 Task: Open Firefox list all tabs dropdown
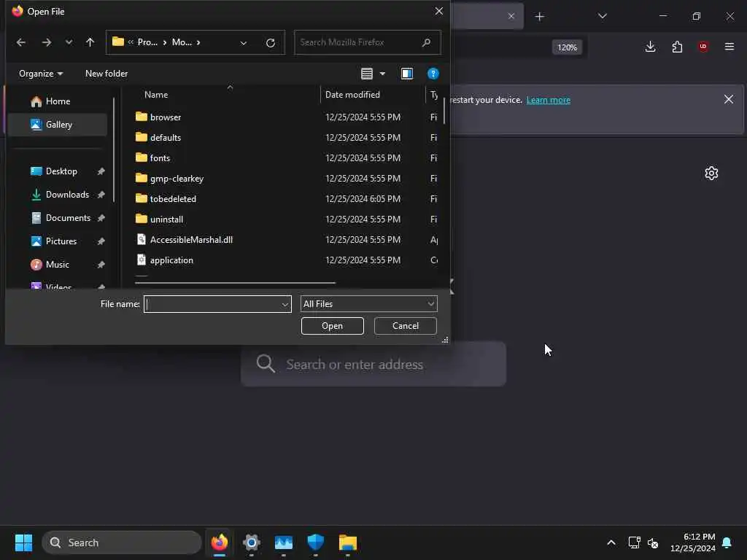[602, 16]
